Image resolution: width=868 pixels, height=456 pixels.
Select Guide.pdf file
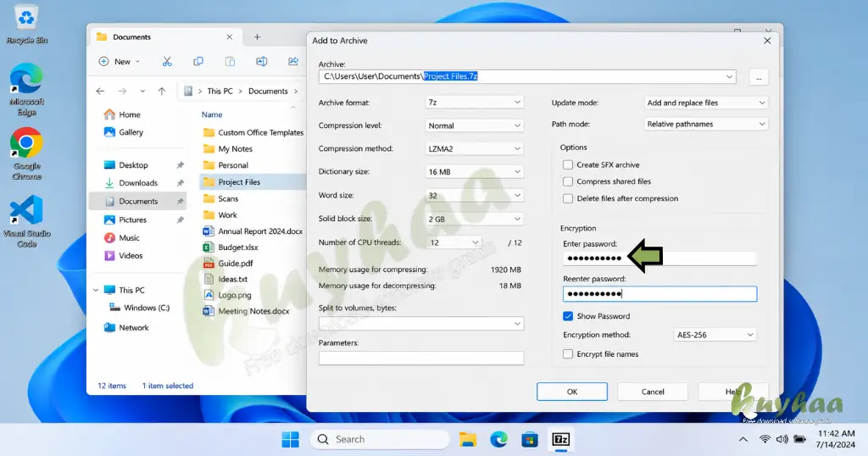click(228, 264)
